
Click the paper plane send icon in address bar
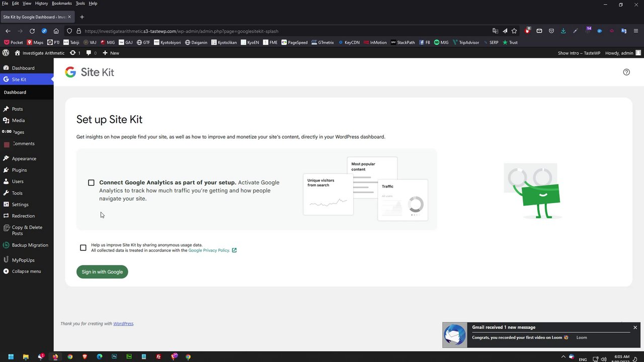505,31
